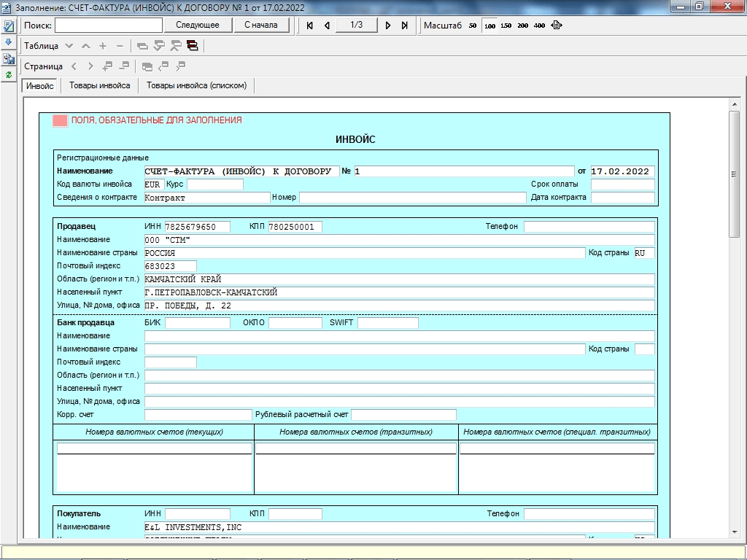Go to next page chevron in Страница bar
Viewport: 747px width, 560px height.
pyautogui.click(x=90, y=66)
